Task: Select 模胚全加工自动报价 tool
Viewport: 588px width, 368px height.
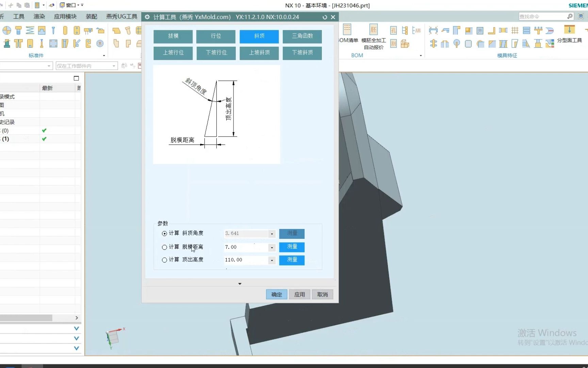Action: [374, 30]
